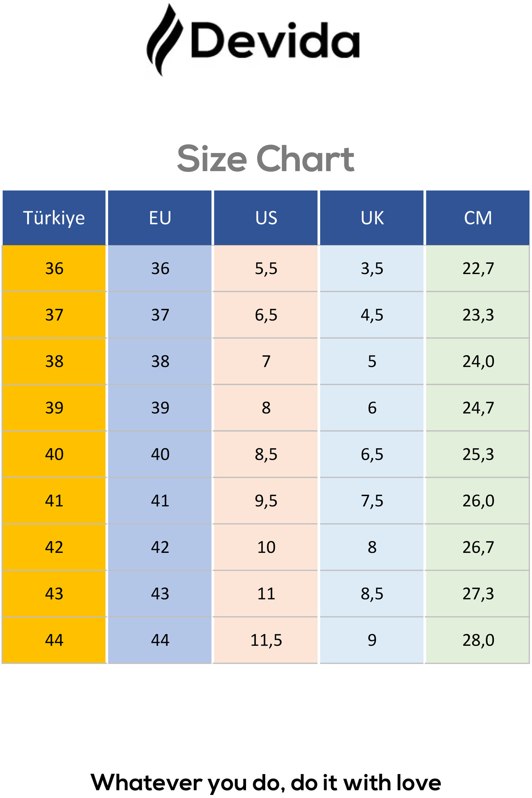The height and width of the screenshot is (798, 532).
Task: Select the UK column header
Action: [x=372, y=218]
